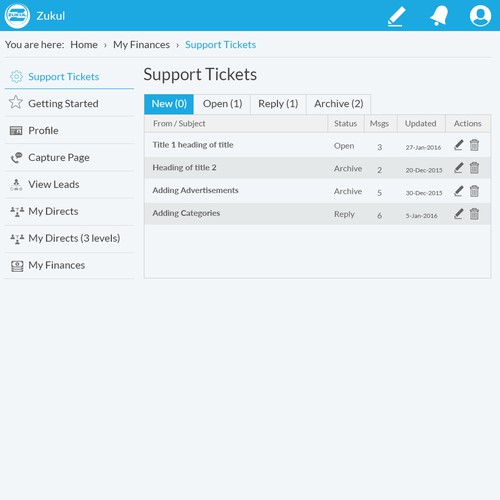Click the Updated column header

(x=420, y=124)
